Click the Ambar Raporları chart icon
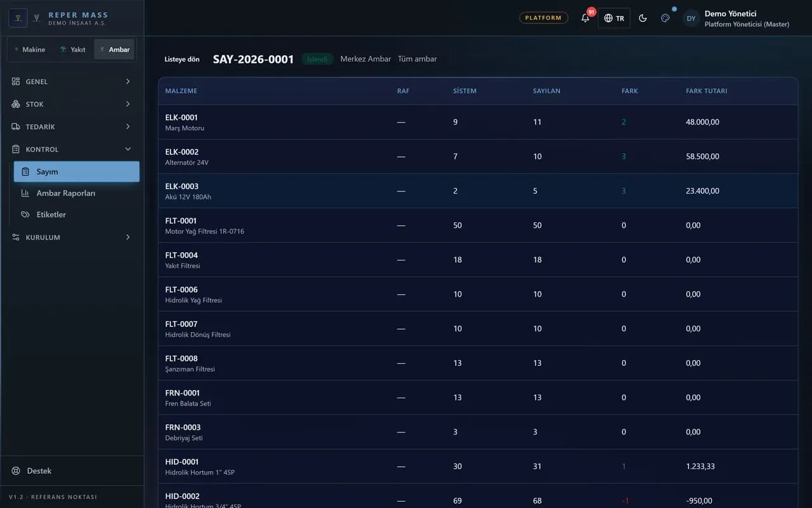The width and height of the screenshot is (812, 508). [x=25, y=193]
